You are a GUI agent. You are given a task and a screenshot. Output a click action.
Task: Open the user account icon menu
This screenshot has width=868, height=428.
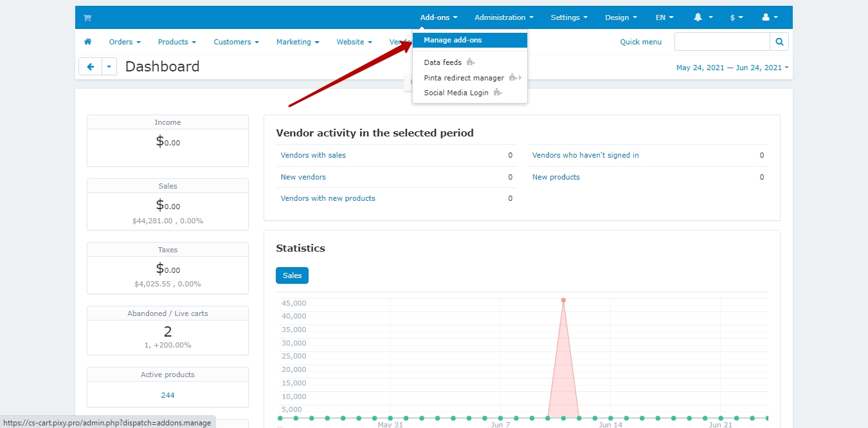[769, 17]
